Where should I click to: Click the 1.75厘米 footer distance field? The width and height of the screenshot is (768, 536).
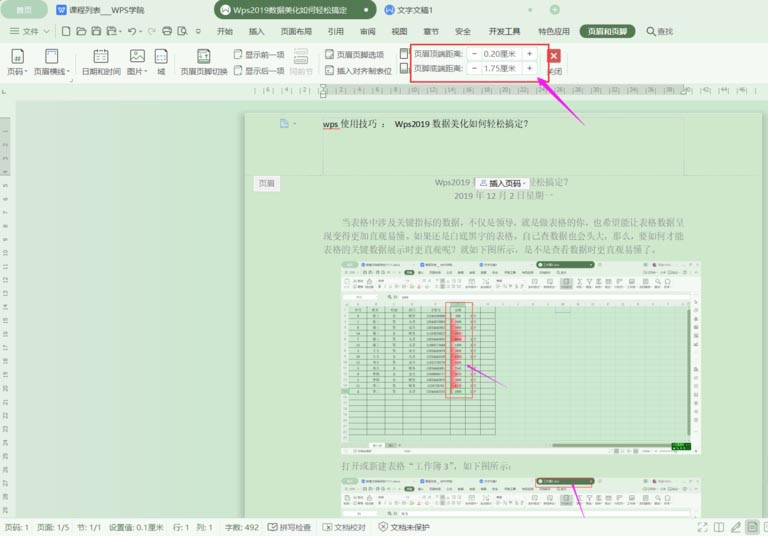tap(502, 69)
